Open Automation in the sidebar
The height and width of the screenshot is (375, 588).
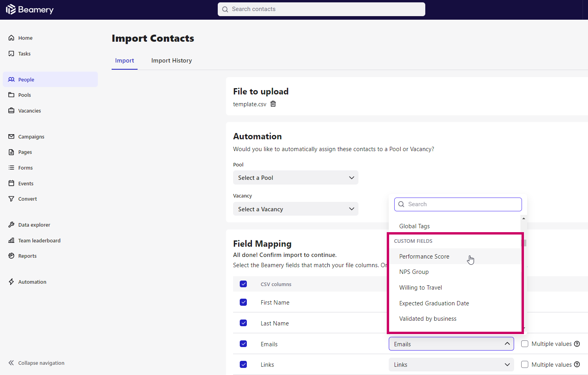tap(50, 282)
